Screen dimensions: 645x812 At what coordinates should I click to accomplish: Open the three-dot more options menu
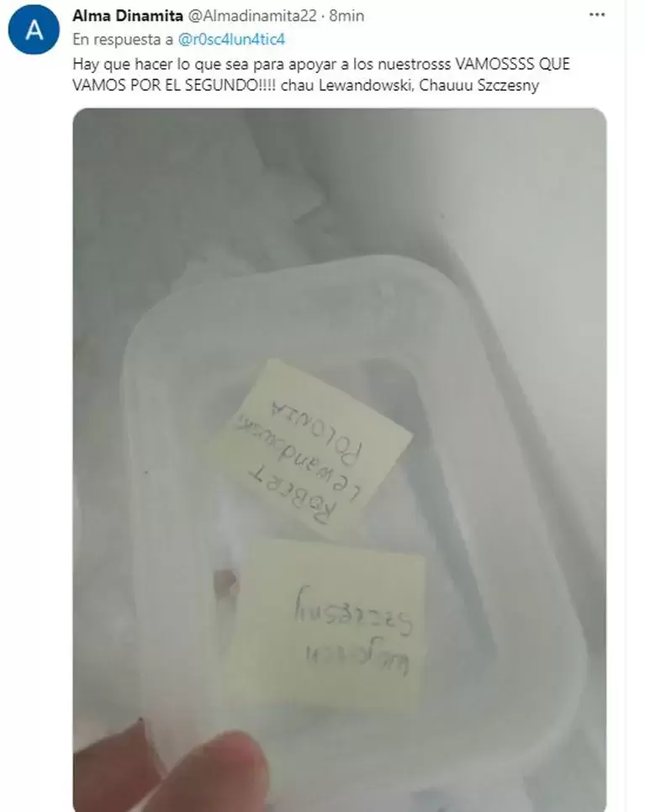(597, 15)
